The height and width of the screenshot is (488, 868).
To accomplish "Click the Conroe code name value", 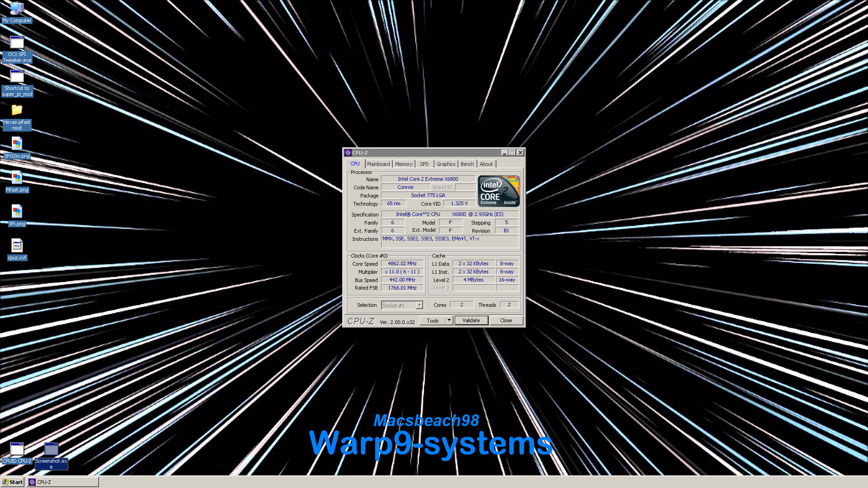I will click(406, 187).
